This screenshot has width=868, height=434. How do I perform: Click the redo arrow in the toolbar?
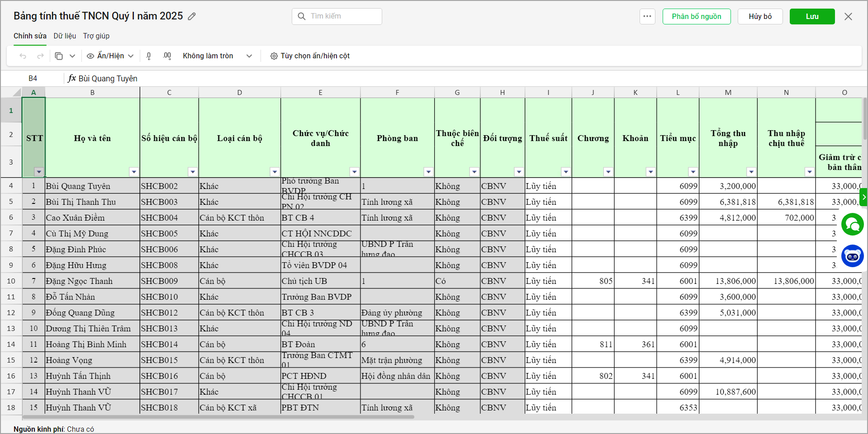pos(40,56)
